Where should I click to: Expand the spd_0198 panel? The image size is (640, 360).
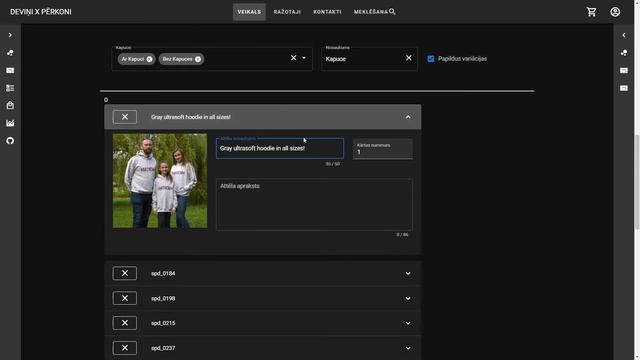coord(408,298)
